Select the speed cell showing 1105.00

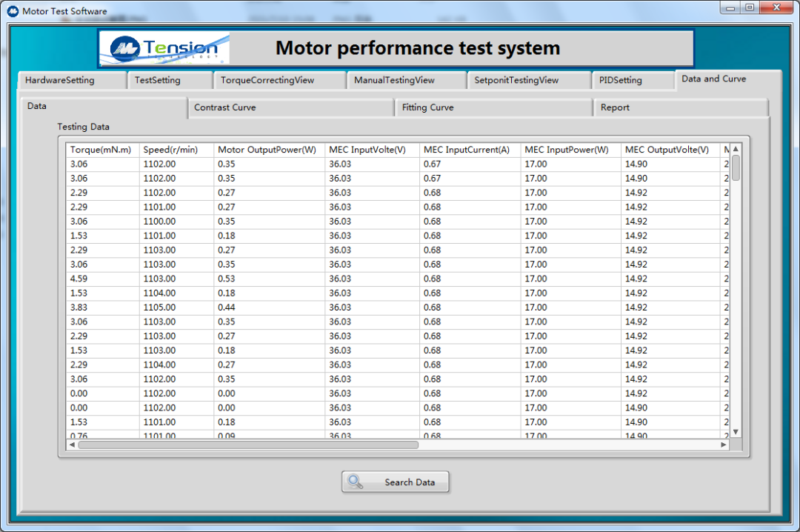176,307
